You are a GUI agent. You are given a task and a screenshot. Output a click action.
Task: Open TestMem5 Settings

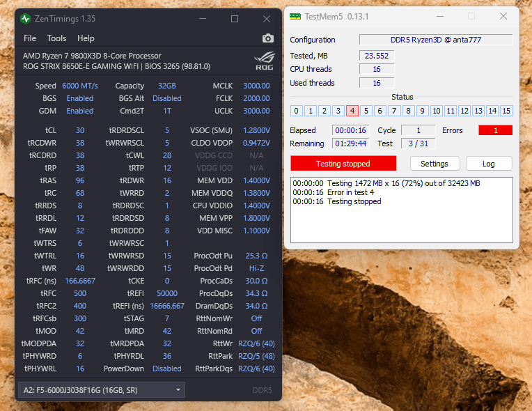point(435,164)
